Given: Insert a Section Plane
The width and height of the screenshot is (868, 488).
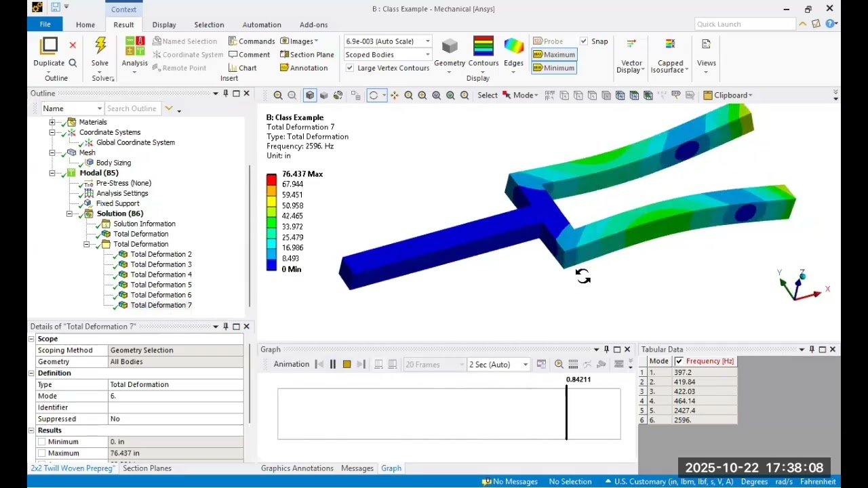Looking at the screenshot, I should (307, 55).
